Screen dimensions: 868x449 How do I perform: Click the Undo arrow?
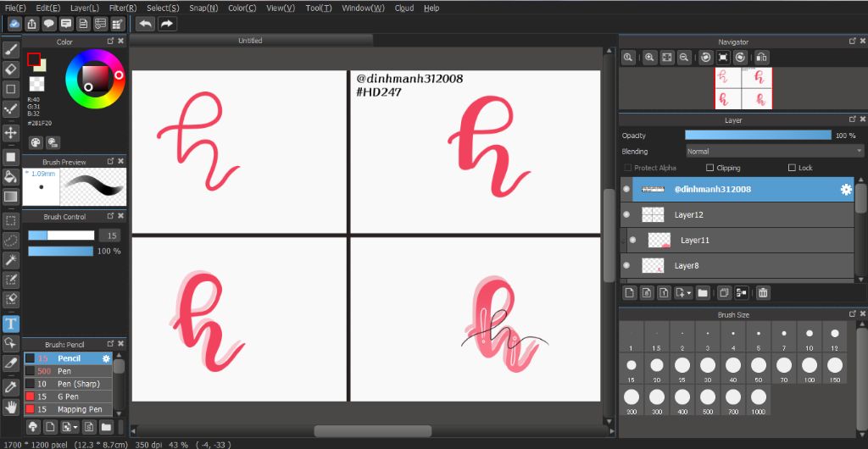click(146, 24)
